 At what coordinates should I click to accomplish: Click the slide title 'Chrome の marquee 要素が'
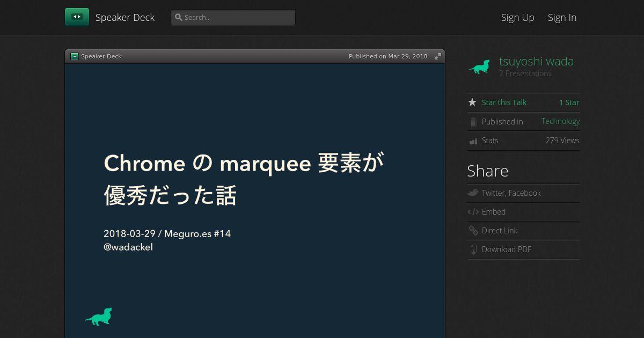tap(244, 163)
